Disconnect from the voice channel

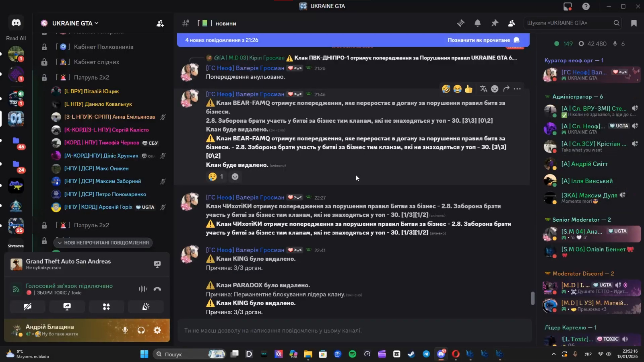(x=157, y=289)
